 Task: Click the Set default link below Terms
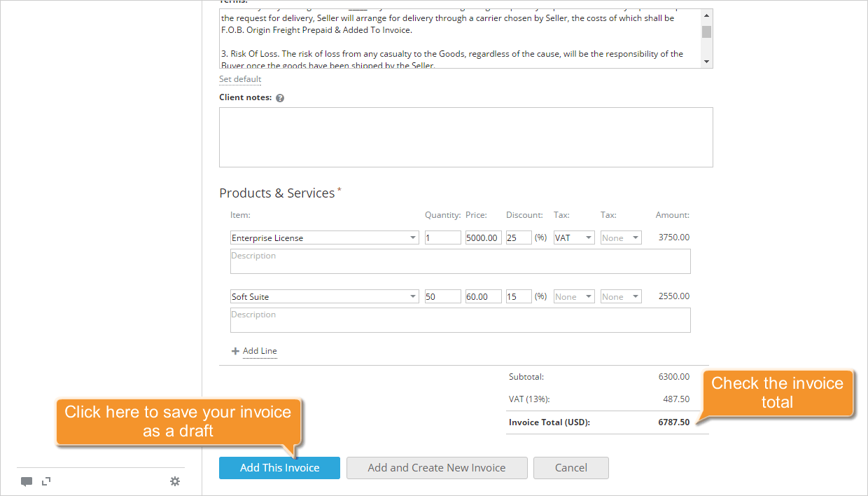239,79
